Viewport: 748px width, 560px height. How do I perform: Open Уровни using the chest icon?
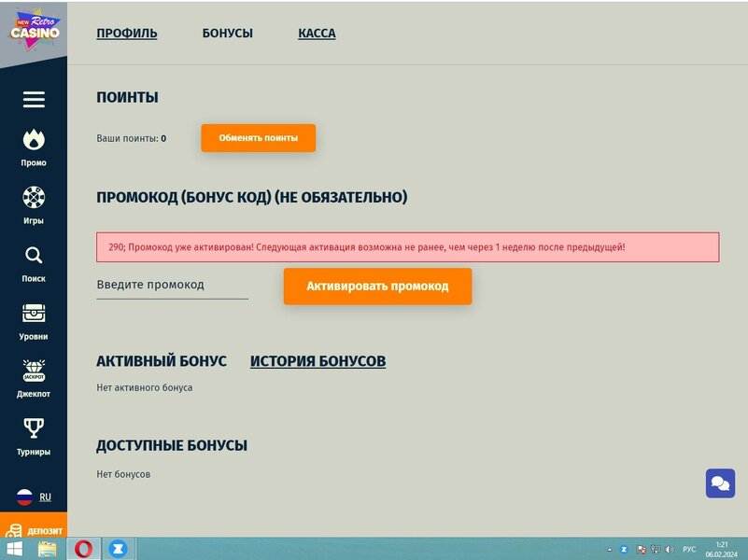34,314
